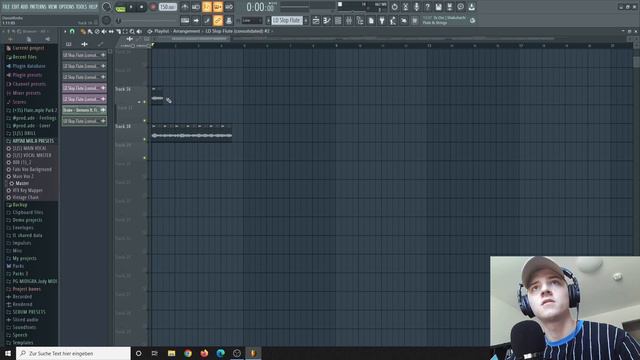This screenshot has height=360, width=640.
Task: Mute Track 16 using its green dot
Action: tap(144, 102)
